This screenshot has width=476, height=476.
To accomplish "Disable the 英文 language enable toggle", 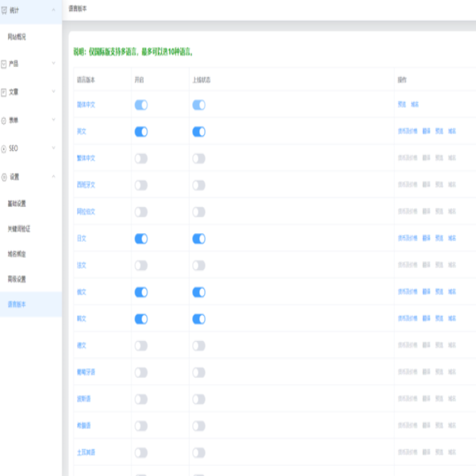I will click(x=141, y=132).
